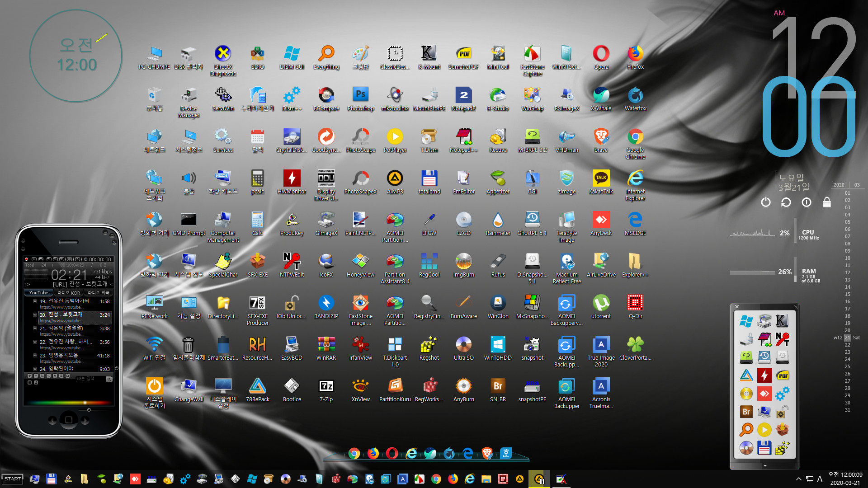Click the lock icon under the date
This screenshot has height=488, width=868.
click(x=827, y=202)
